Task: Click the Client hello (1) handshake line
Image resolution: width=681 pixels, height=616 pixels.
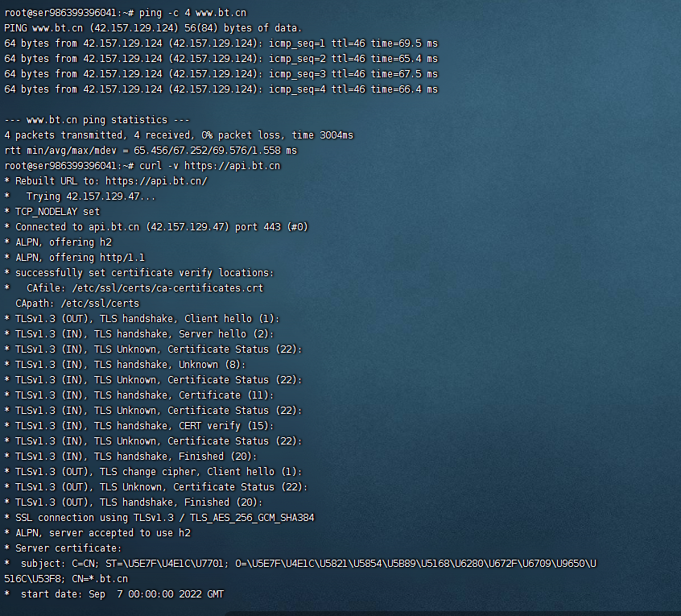Action: (142, 319)
